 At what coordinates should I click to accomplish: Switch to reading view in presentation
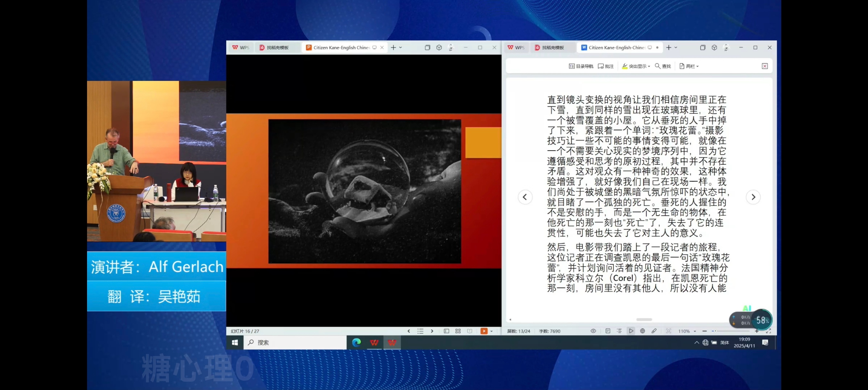pyautogui.click(x=470, y=331)
